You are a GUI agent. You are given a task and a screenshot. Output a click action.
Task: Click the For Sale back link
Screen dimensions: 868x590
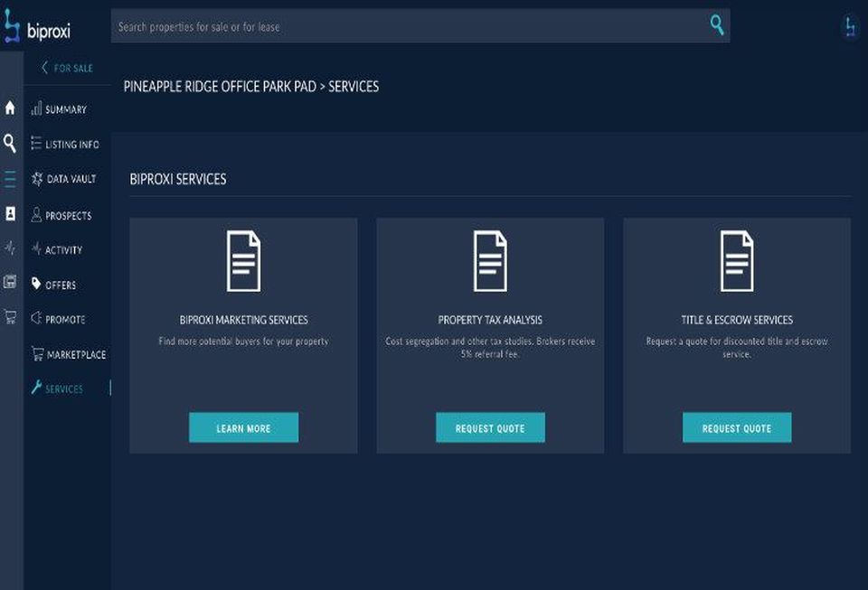72,68
